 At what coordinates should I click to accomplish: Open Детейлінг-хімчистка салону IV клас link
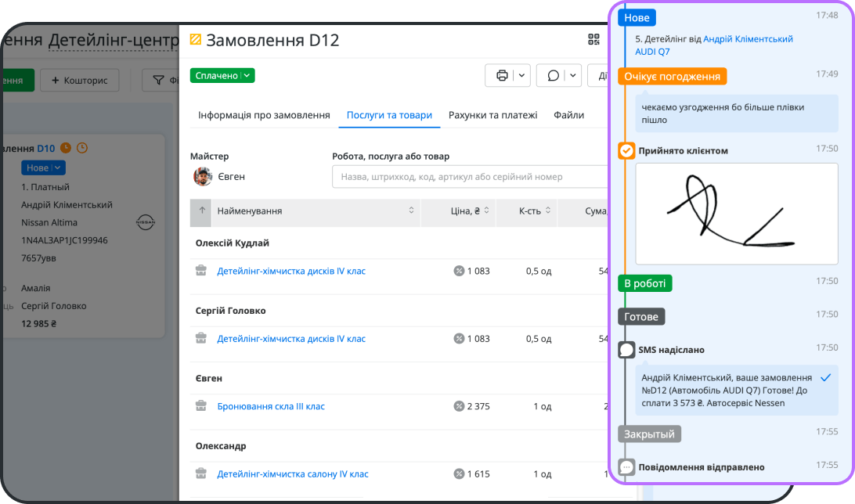(293, 474)
